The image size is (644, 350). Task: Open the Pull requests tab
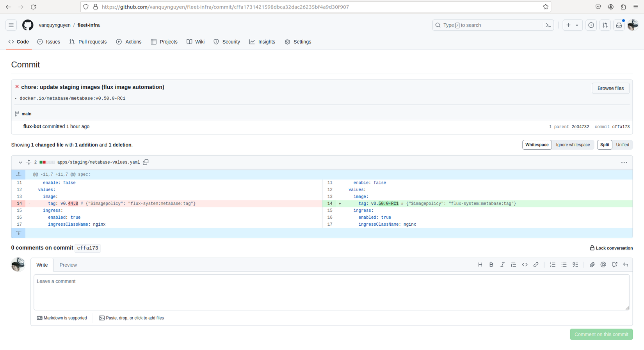coord(88,42)
